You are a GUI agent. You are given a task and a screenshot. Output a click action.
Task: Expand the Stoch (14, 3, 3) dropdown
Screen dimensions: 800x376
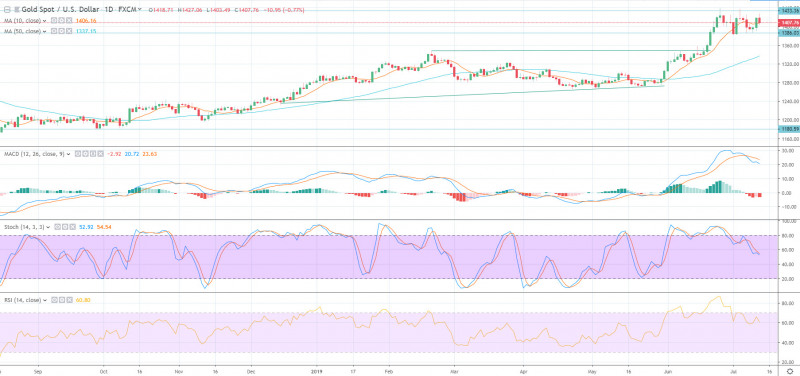(48, 227)
